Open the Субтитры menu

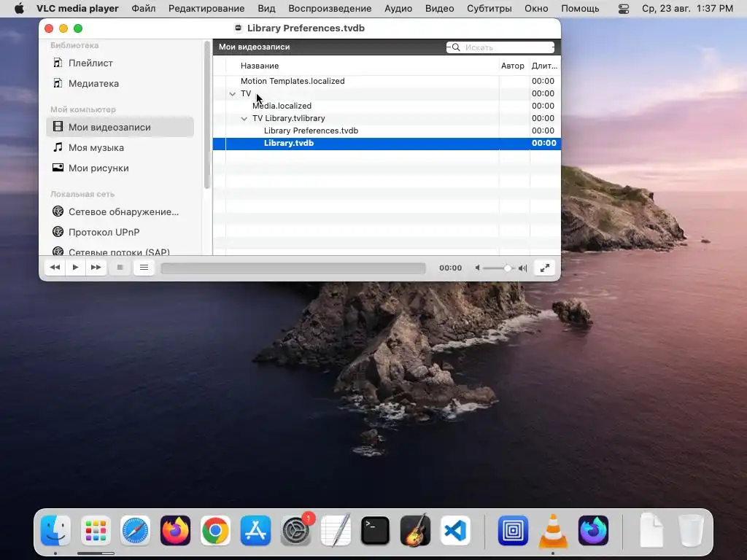tap(489, 9)
